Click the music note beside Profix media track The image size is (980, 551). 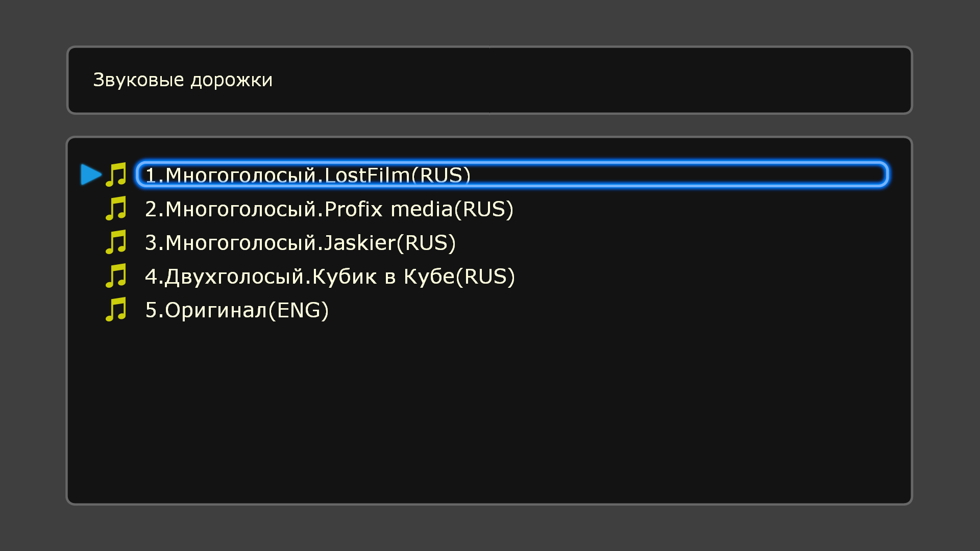coord(116,209)
